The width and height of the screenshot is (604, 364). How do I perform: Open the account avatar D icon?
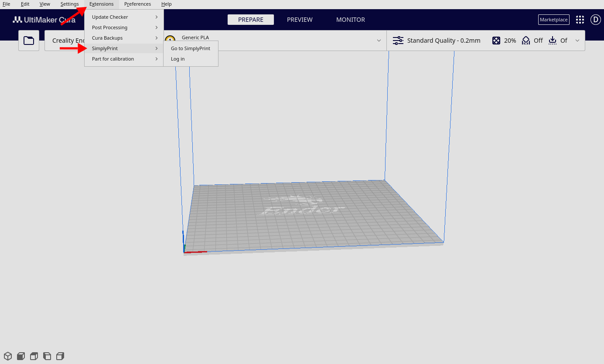596,20
